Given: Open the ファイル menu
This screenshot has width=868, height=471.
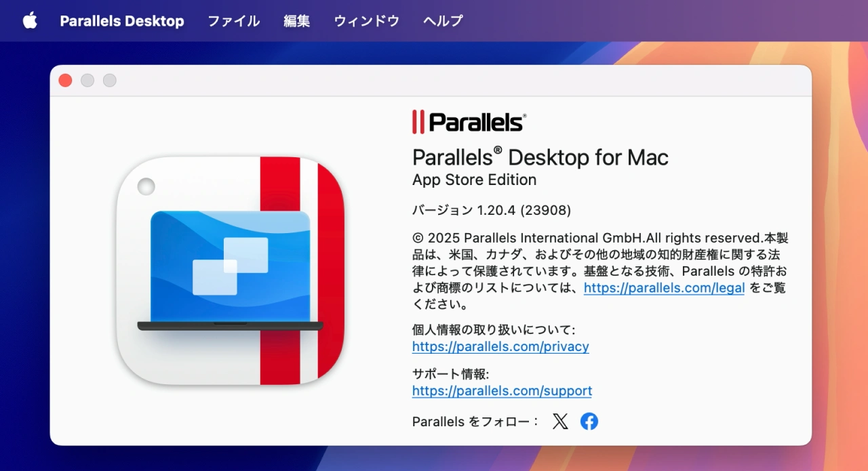Looking at the screenshot, I should coord(233,21).
